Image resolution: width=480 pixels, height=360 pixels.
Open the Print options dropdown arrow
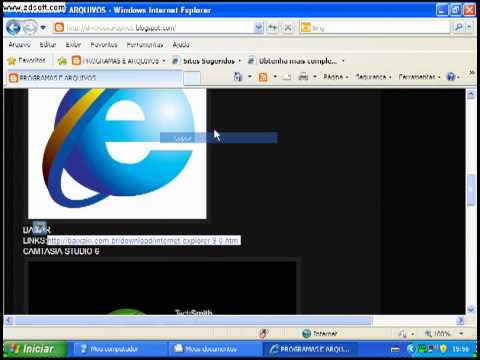315,77
